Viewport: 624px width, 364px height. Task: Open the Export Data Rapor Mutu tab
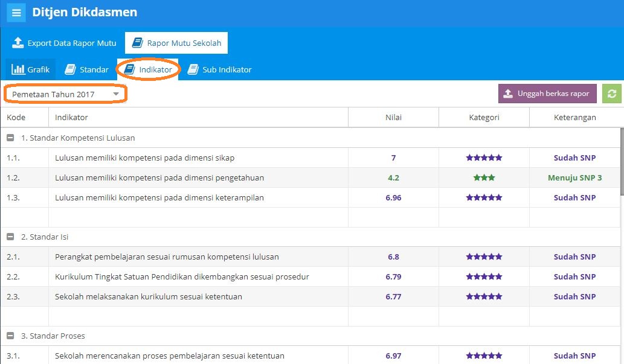(64, 43)
